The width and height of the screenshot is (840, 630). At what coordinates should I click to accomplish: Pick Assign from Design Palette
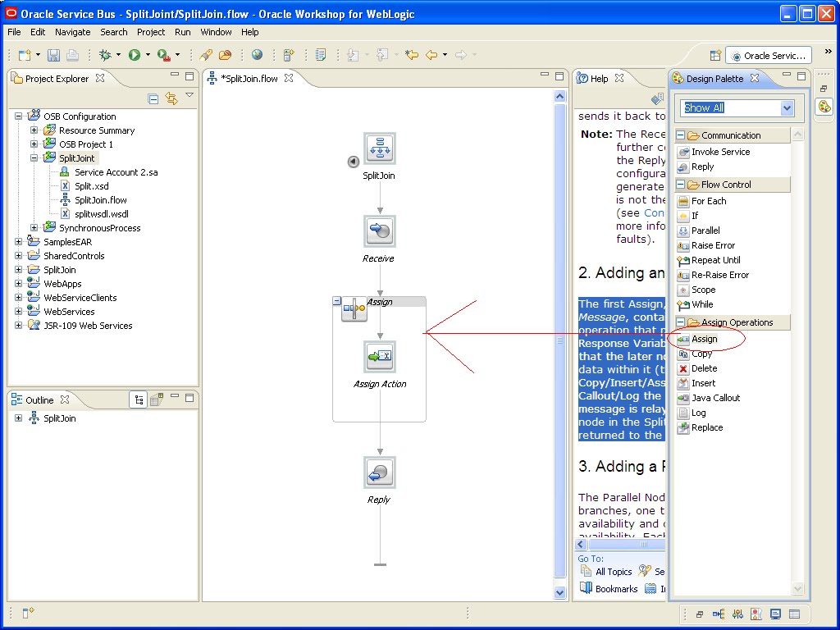pyautogui.click(x=697, y=339)
